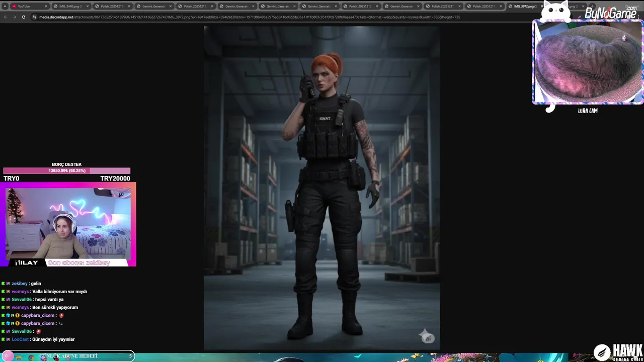Screen dimensions: 644x362
Task: Open the tab search chevron in Chrome
Action: pyautogui.click(x=5, y=7)
